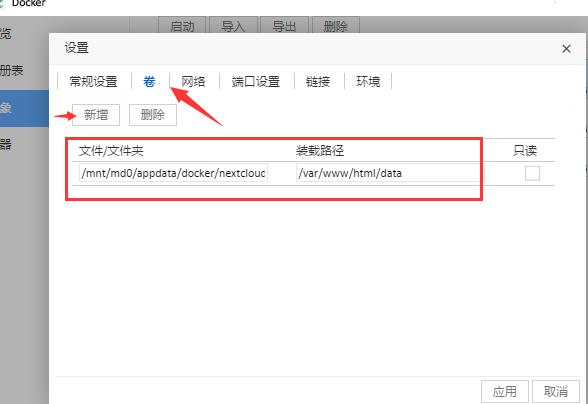Open the 常规设置 tab
588x404 pixels.
tap(93, 81)
